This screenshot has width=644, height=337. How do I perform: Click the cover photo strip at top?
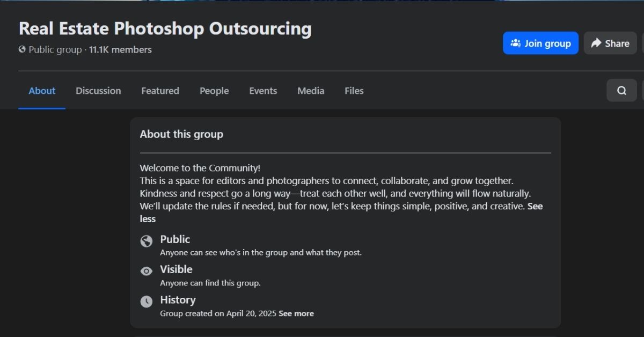[x=322, y=1]
